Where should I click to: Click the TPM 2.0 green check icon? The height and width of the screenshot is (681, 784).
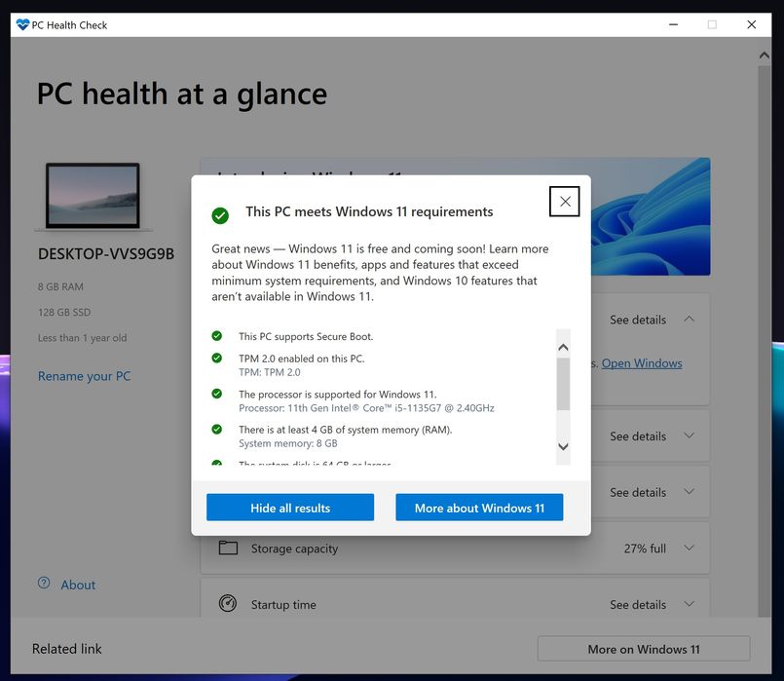tap(216, 358)
